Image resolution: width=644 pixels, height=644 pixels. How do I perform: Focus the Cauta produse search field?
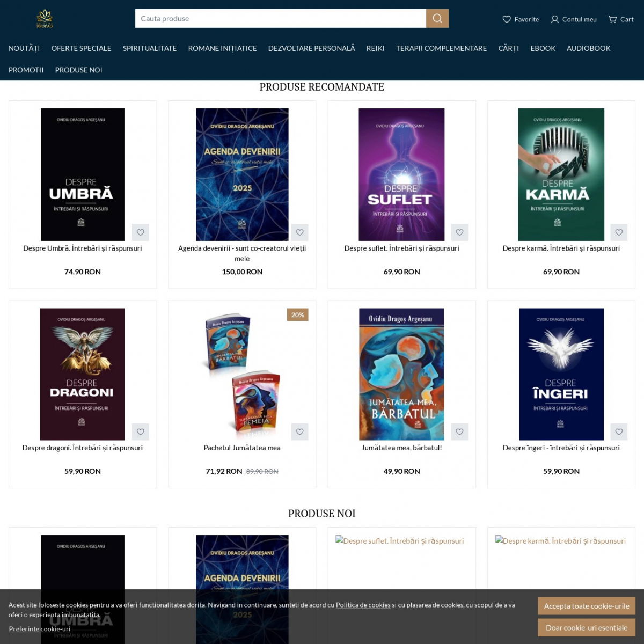pyautogui.click(x=281, y=18)
